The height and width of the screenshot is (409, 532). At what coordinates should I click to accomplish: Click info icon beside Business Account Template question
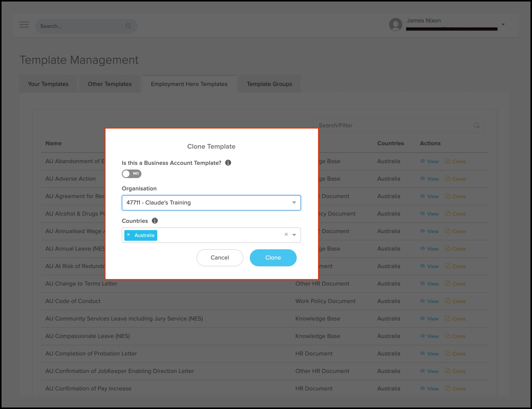[228, 163]
